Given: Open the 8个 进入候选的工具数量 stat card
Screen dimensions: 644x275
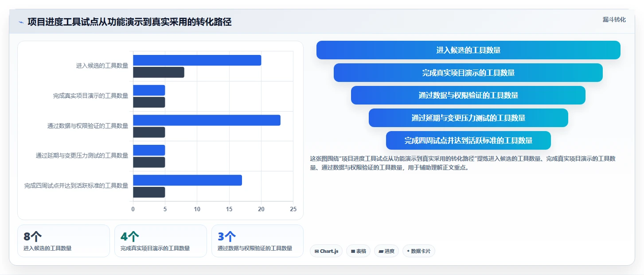Looking at the screenshot, I should [63, 241].
